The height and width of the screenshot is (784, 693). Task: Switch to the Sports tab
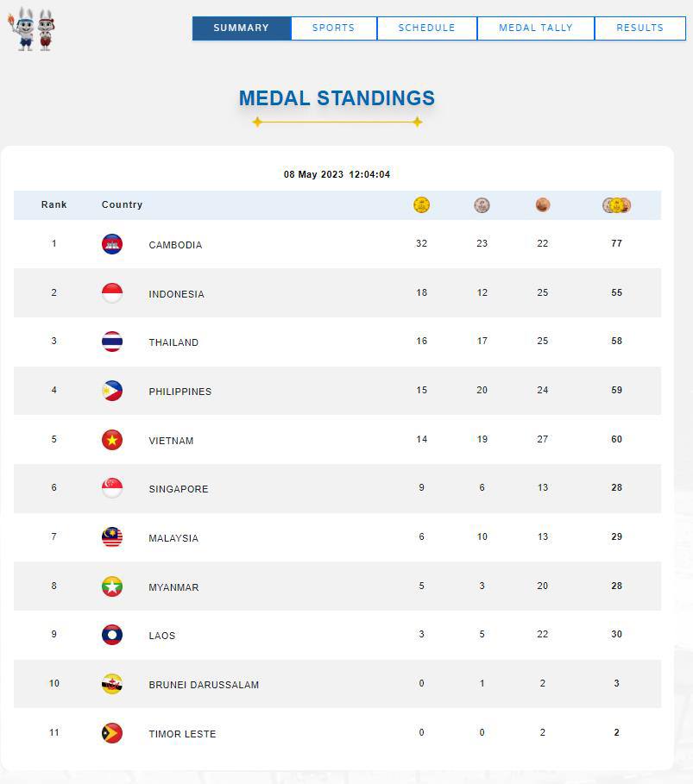coord(333,28)
